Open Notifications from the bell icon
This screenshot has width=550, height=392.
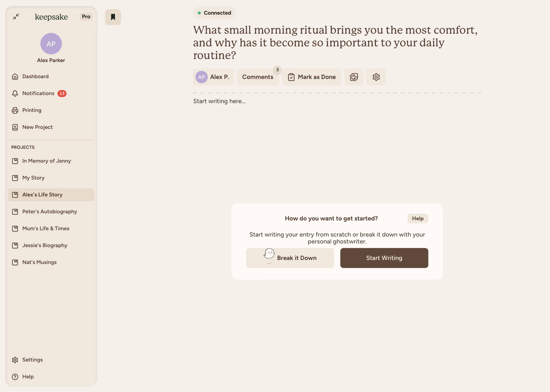coord(15,93)
